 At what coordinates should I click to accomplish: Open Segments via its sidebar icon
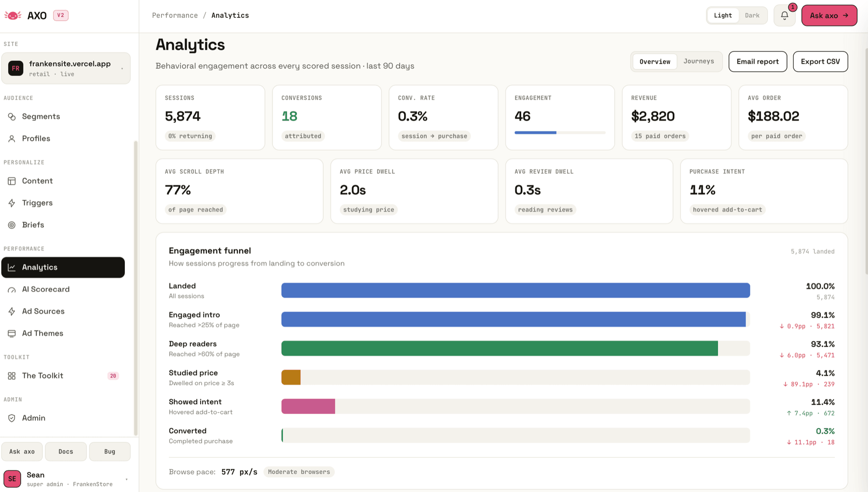(12, 117)
